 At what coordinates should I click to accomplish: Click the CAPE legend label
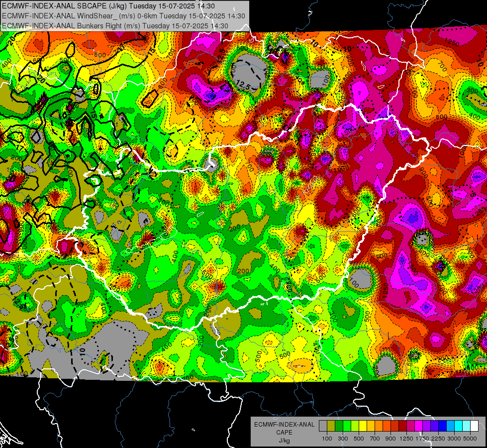pyautogui.click(x=284, y=433)
